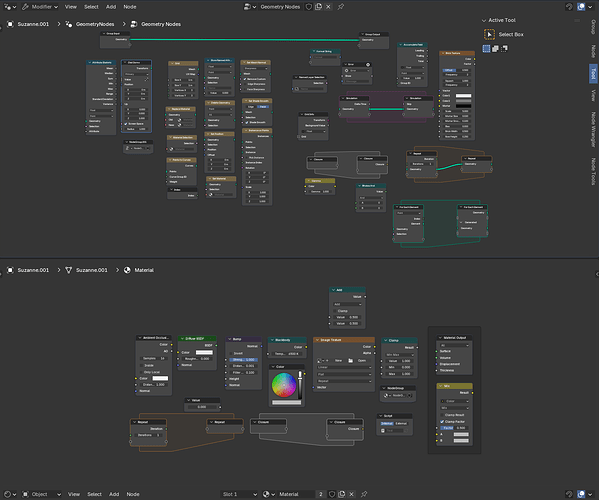The width and height of the screenshot is (599, 500).
Task: Open the overlay options dropdown arrow in the top header
Action: [590, 7]
